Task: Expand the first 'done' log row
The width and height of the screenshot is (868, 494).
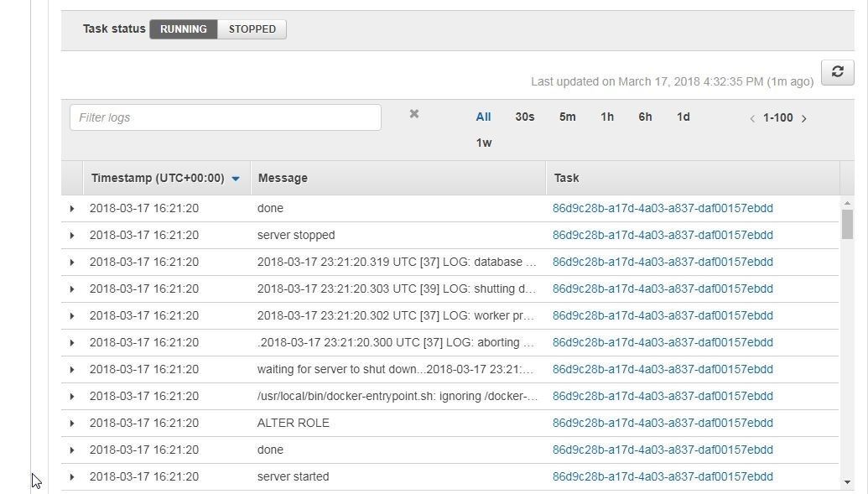Action: click(72, 209)
